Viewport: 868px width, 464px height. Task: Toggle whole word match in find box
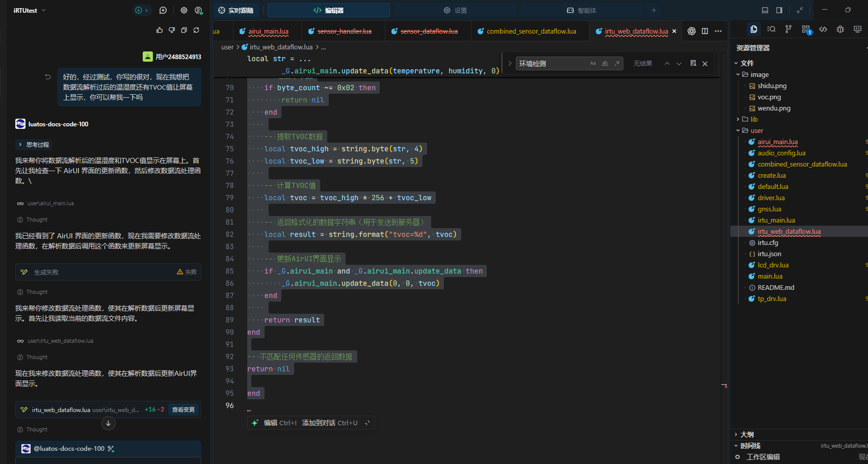coord(605,64)
